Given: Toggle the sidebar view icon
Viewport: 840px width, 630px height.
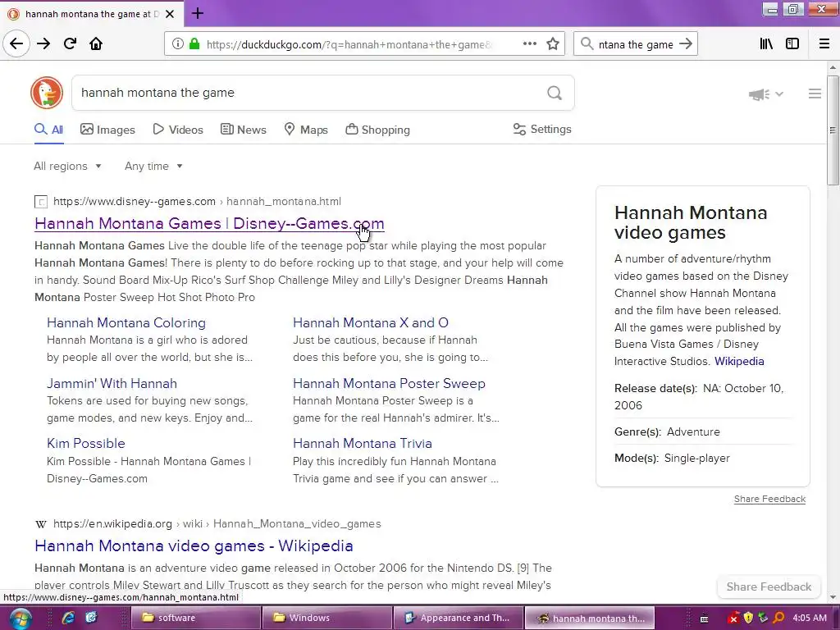Looking at the screenshot, I should click(x=792, y=44).
